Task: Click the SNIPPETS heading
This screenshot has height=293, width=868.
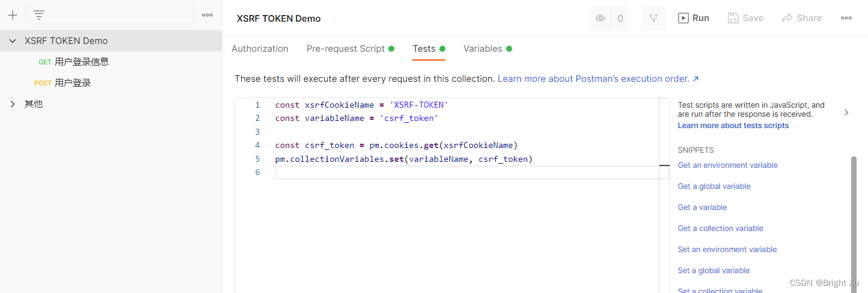Action: pyautogui.click(x=695, y=150)
